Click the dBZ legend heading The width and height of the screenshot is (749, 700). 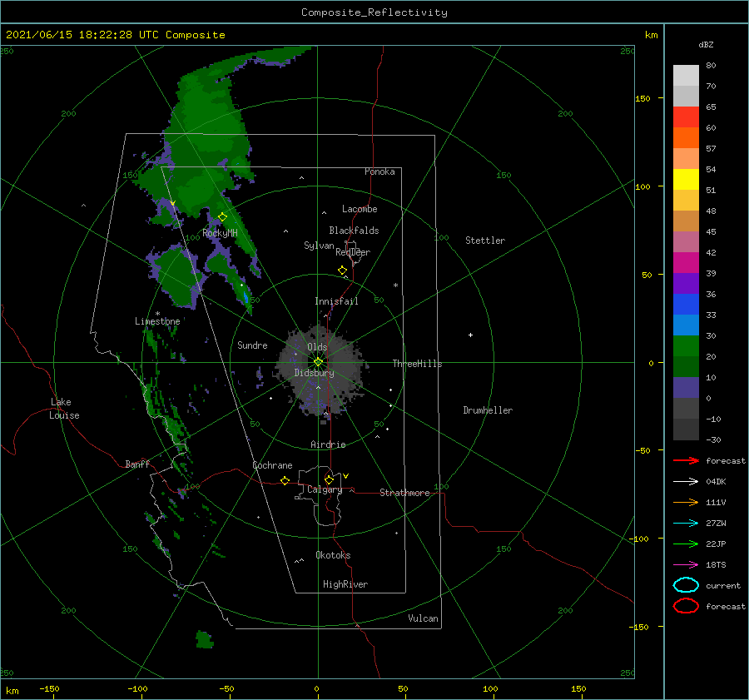[706, 44]
